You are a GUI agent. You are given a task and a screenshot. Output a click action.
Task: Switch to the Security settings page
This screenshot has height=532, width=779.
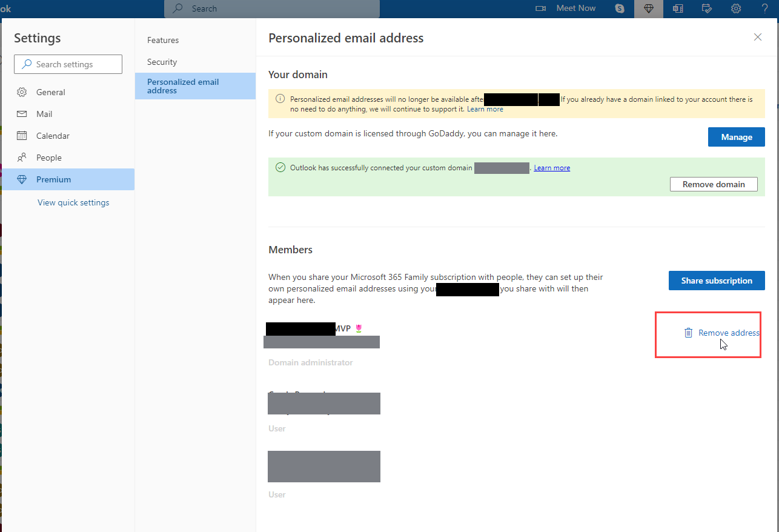(162, 61)
